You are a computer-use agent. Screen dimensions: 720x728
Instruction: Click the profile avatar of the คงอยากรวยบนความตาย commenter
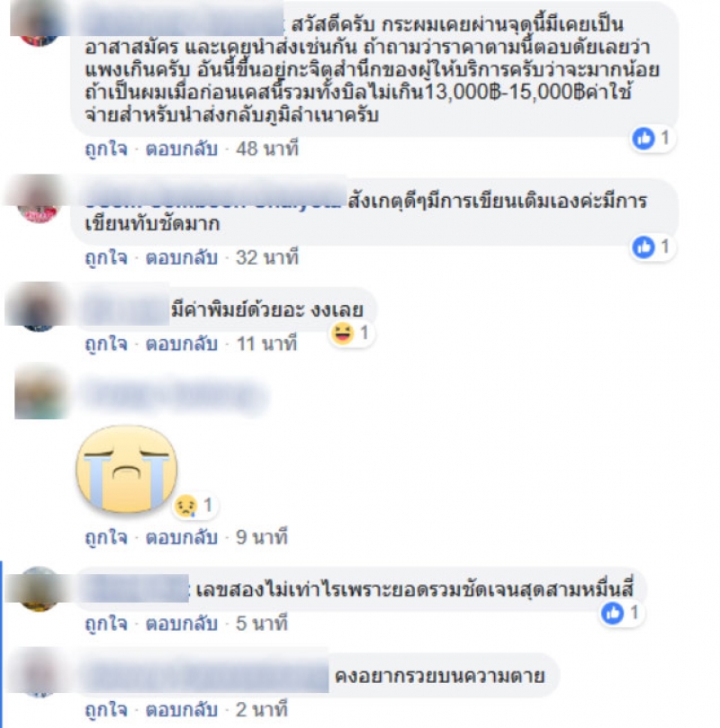tap(39, 674)
